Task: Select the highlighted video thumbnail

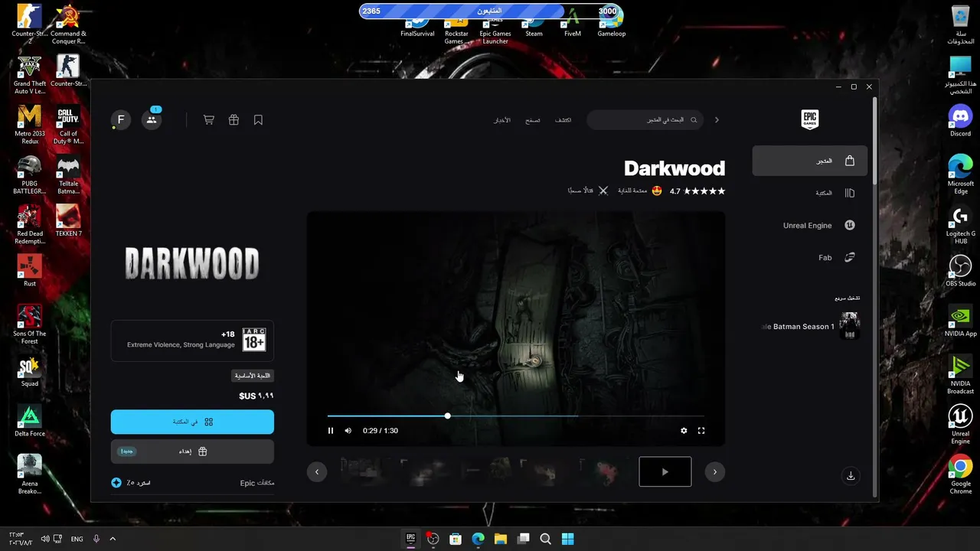Action: pyautogui.click(x=665, y=471)
